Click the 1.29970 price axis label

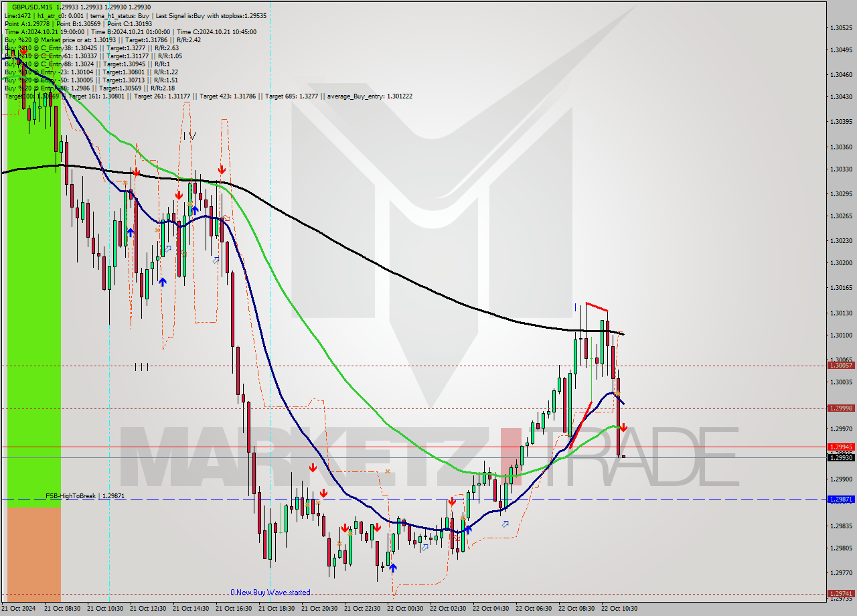click(x=841, y=429)
